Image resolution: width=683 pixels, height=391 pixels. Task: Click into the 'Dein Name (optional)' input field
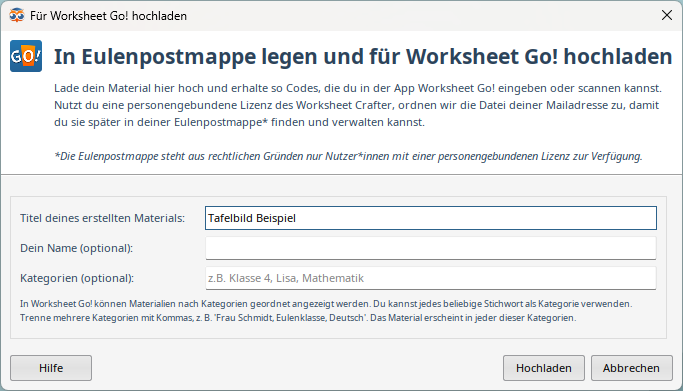(x=431, y=248)
